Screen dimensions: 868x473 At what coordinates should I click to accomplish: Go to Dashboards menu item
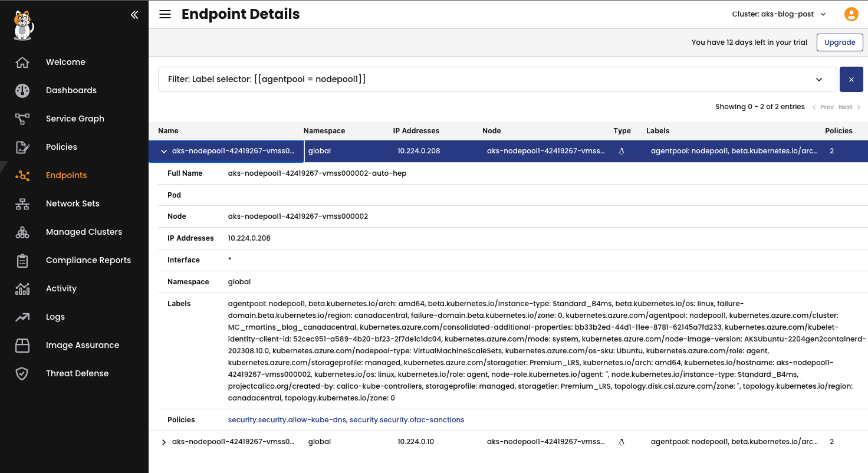tap(71, 90)
